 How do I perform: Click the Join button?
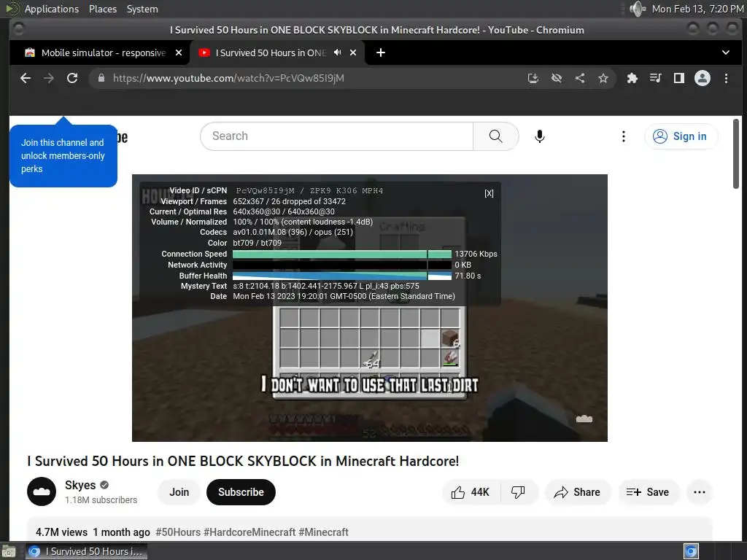(179, 492)
